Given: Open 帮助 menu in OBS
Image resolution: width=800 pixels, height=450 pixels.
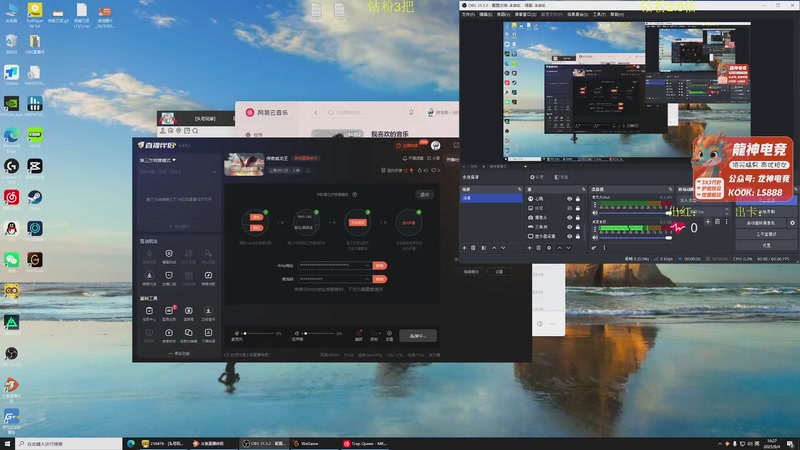Looking at the screenshot, I should click(617, 14).
